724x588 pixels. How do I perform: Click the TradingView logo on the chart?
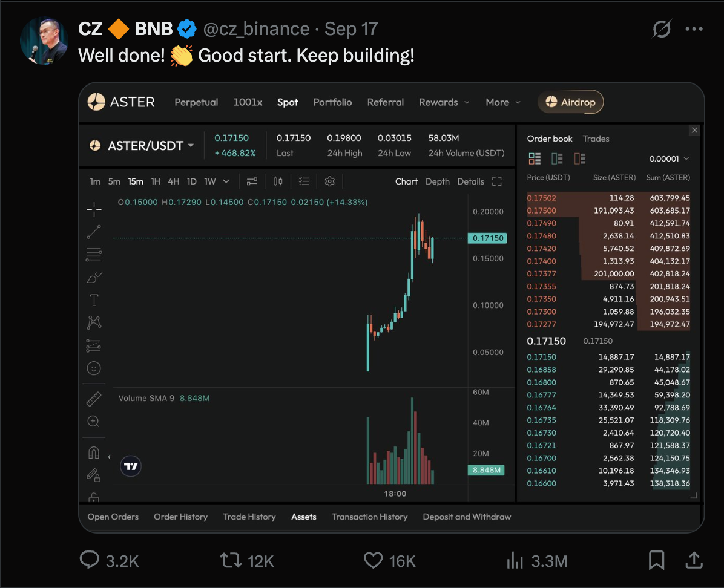(131, 466)
